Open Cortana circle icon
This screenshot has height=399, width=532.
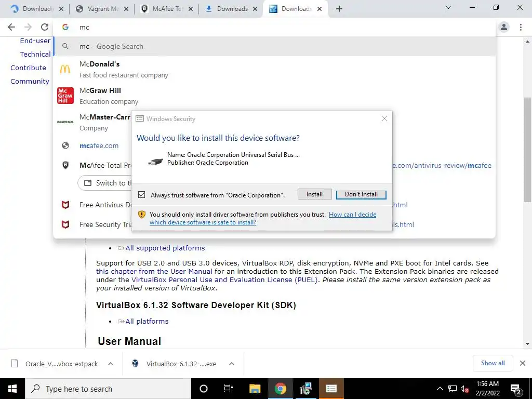click(204, 389)
